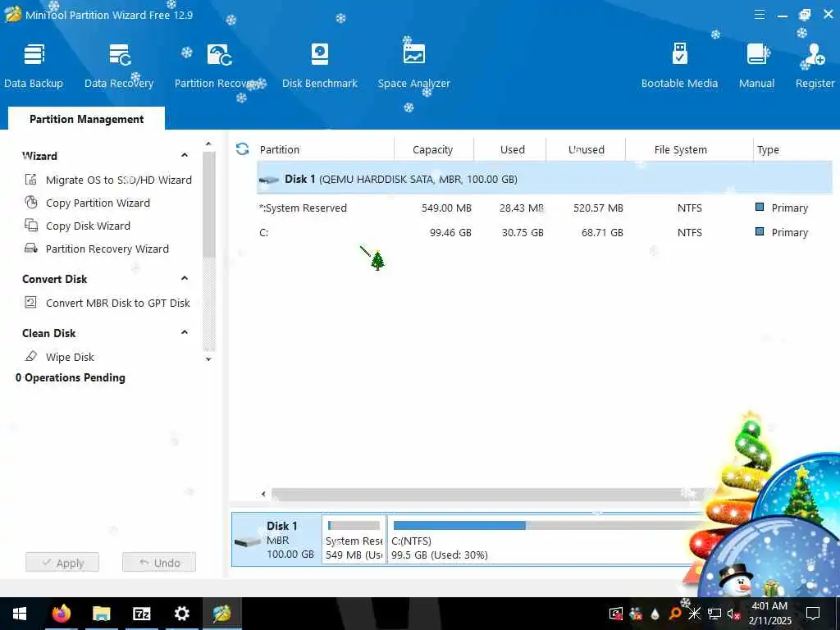Open Partition Recovery in the toolbar
The image size is (840, 630).
[218, 66]
